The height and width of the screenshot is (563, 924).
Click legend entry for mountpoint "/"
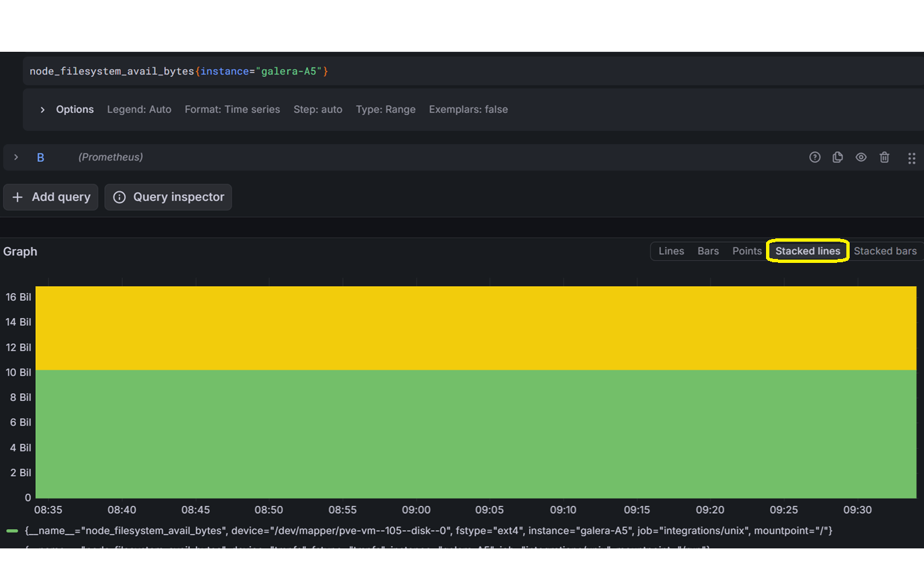pos(428,530)
